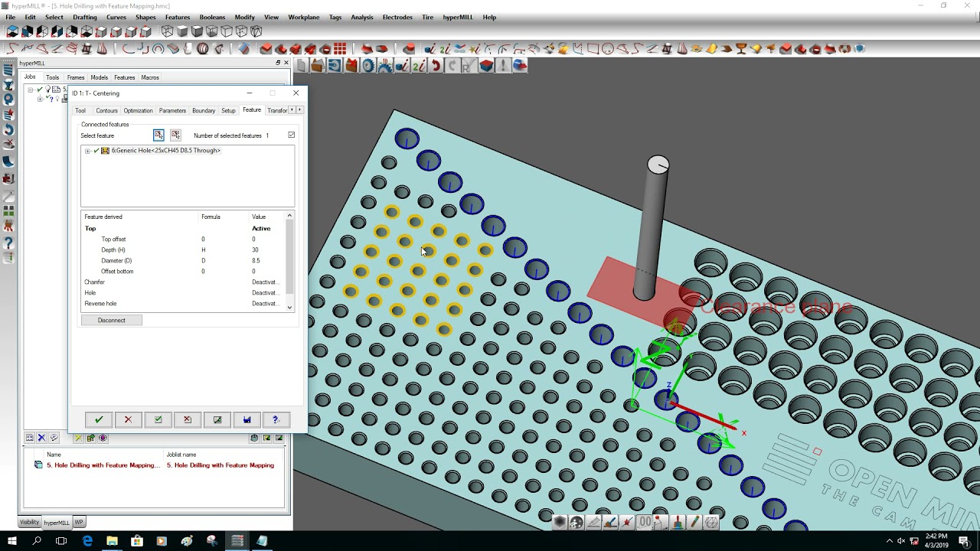Open the Macros tab in hyperMILL panel
980x551 pixels.
click(150, 77)
